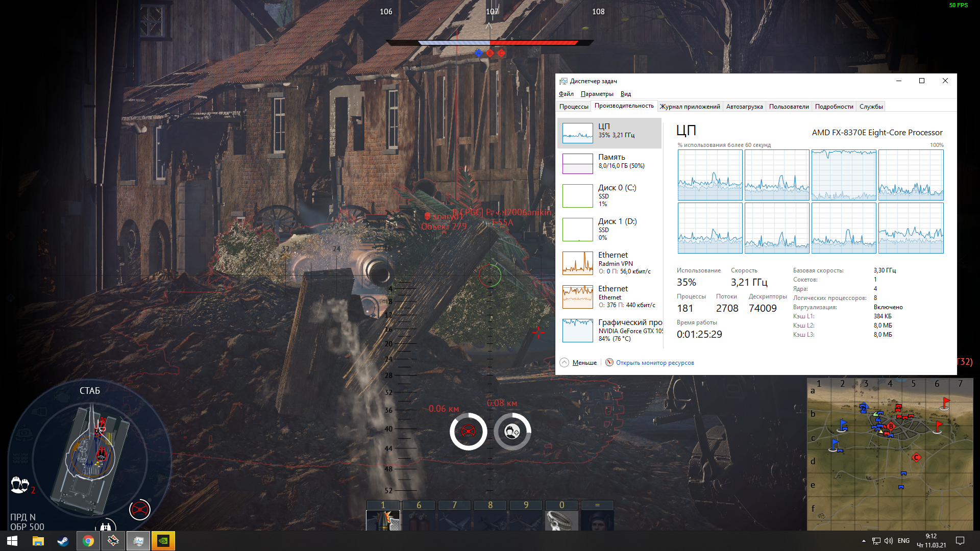Select the second Ethernet entry
The width and height of the screenshot is (980, 551).
point(609,296)
